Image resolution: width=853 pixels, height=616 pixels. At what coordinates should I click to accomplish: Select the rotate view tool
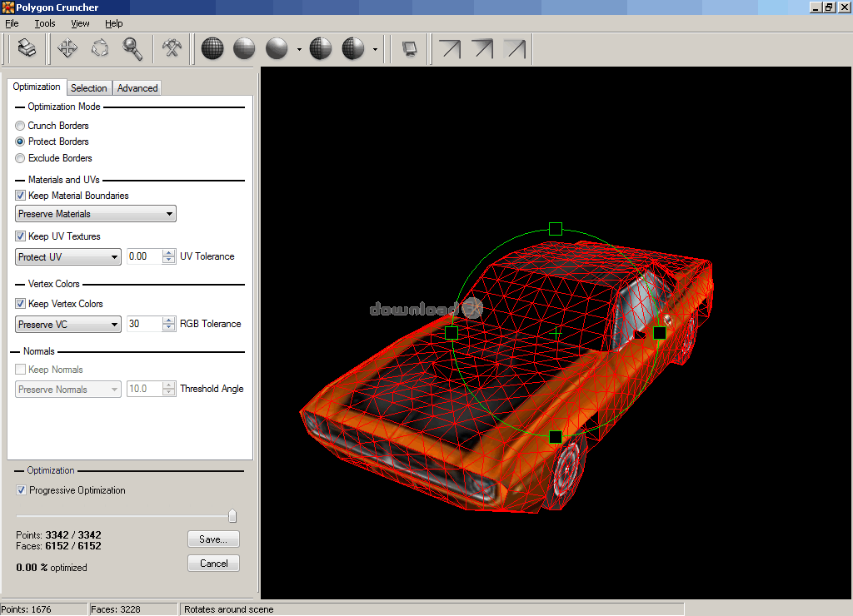(100, 48)
